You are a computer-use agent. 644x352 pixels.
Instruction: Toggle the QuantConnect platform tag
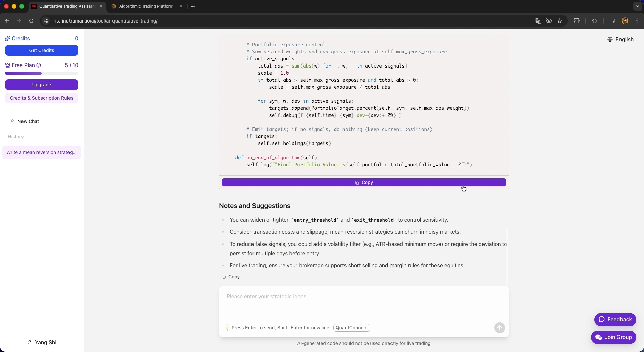coord(352,328)
